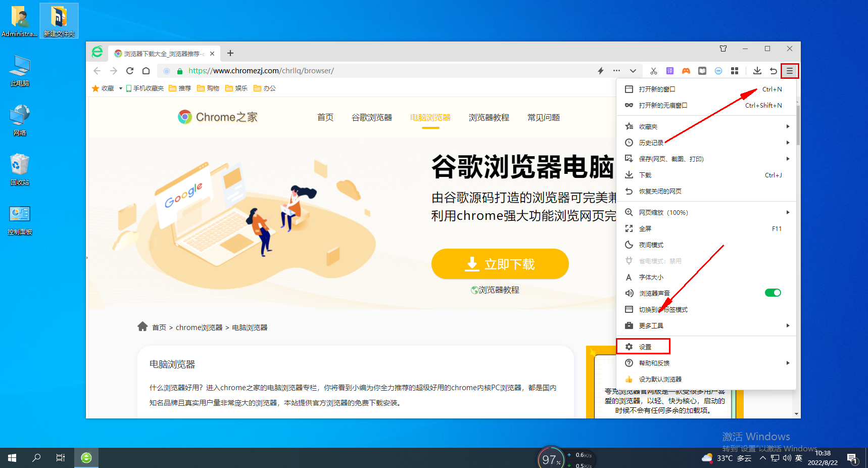Screen dimensions: 868x468
Task: Toggle the 浏览器声音 switch
Action: coord(773,293)
